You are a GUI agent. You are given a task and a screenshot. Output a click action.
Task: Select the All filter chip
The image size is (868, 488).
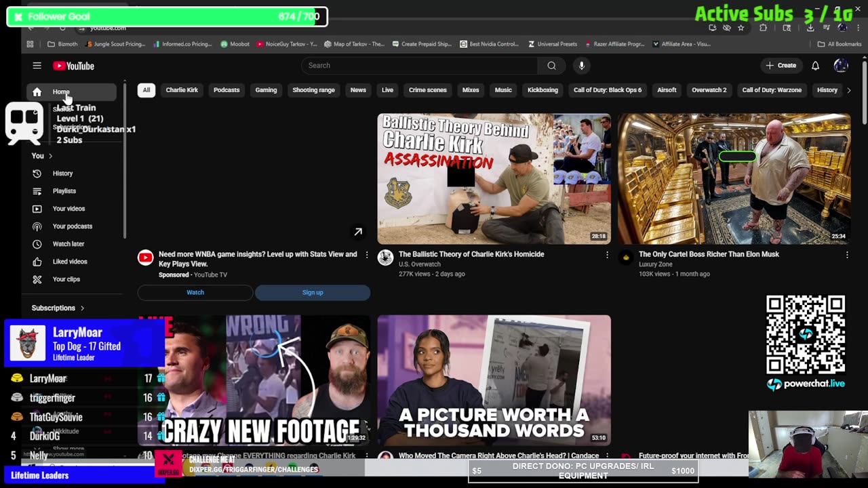(146, 90)
